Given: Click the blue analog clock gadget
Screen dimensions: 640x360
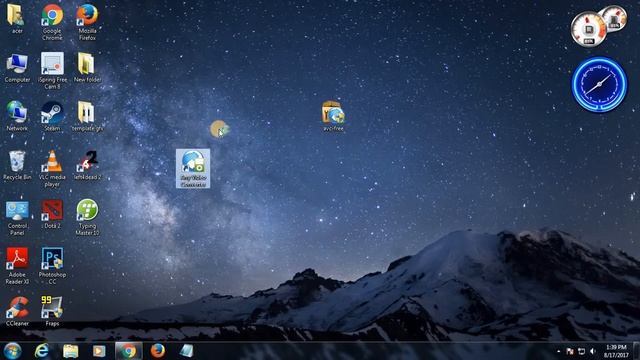Looking at the screenshot, I should point(599,84).
